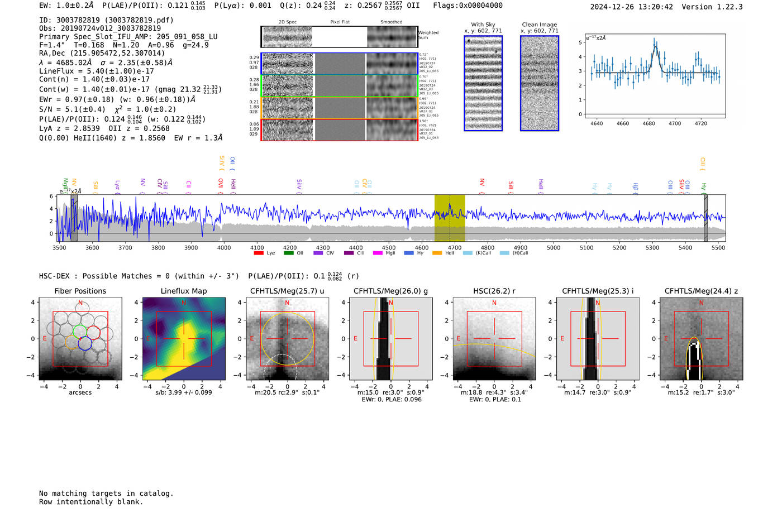Click the yellow highlighted band in full spectrum
Viewport: 782px width, 532px height.
click(450, 218)
